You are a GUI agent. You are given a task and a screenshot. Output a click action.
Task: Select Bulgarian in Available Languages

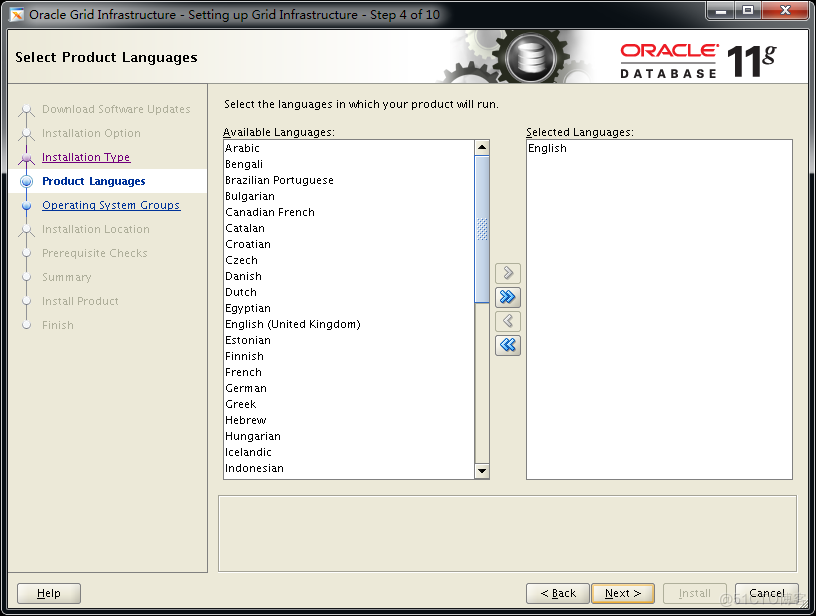(x=349, y=196)
